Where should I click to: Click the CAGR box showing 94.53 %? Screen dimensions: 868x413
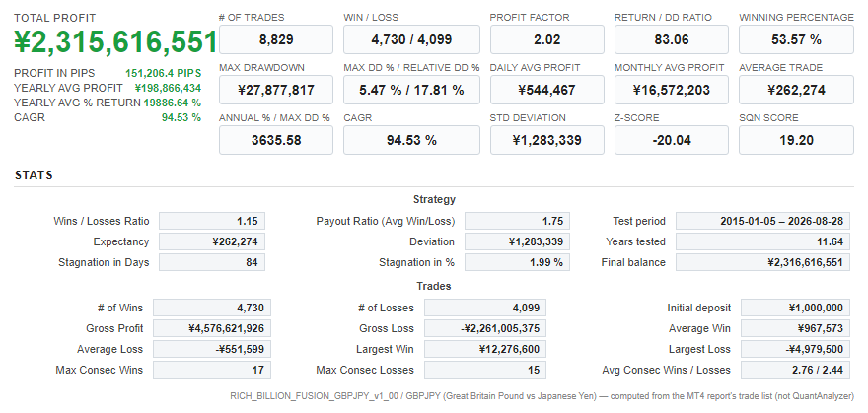(x=411, y=140)
